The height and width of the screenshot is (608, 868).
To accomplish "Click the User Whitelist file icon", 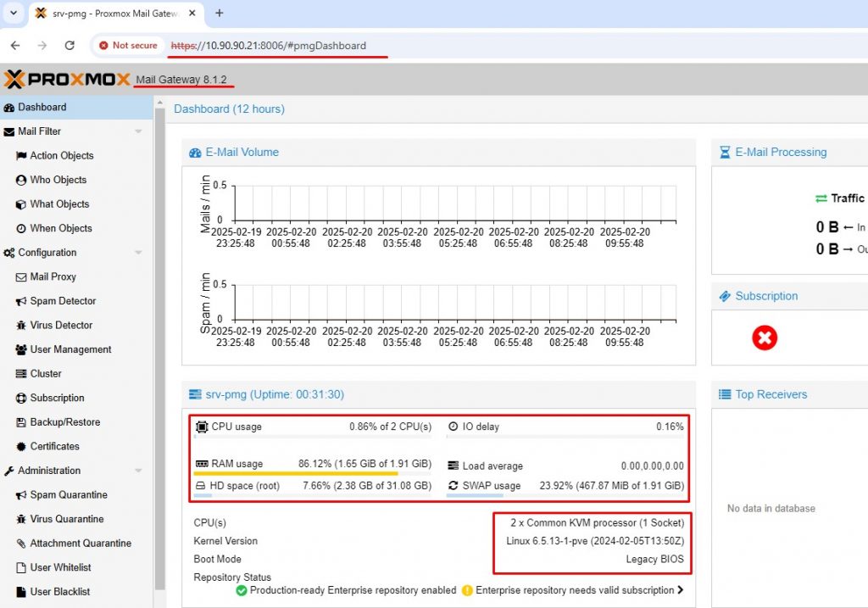I will pos(21,567).
